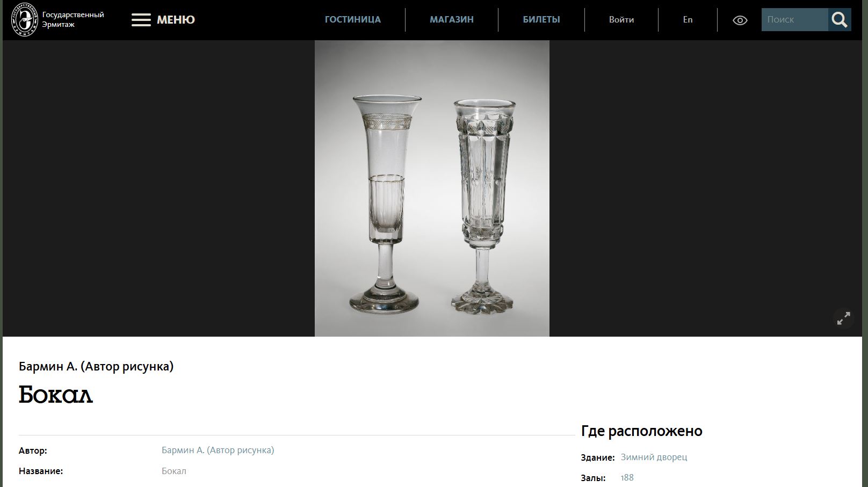The height and width of the screenshot is (487, 868).
Task: Switch language to En
Action: click(x=688, y=20)
